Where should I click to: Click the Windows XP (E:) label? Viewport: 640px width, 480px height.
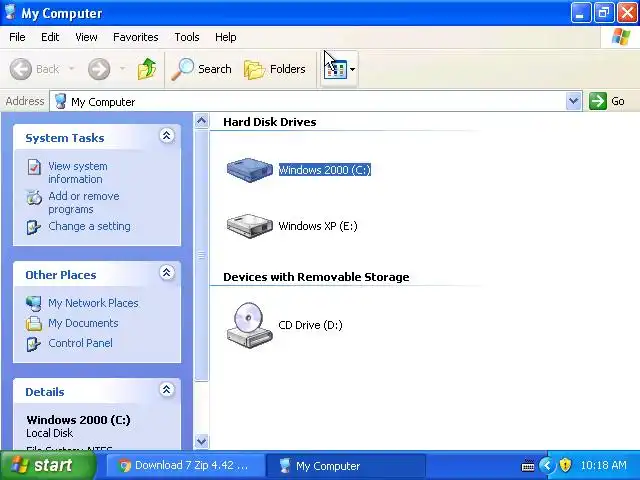coord(318,226)
